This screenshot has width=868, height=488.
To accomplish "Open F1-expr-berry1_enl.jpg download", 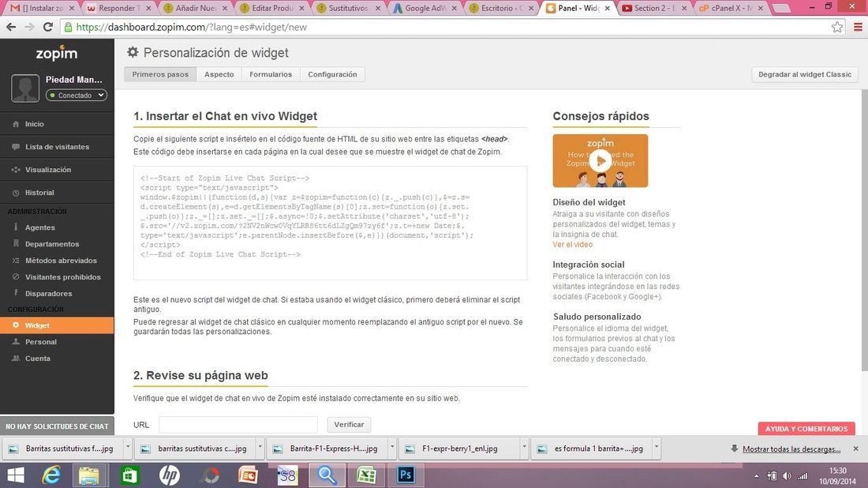I will pos(459,449).
